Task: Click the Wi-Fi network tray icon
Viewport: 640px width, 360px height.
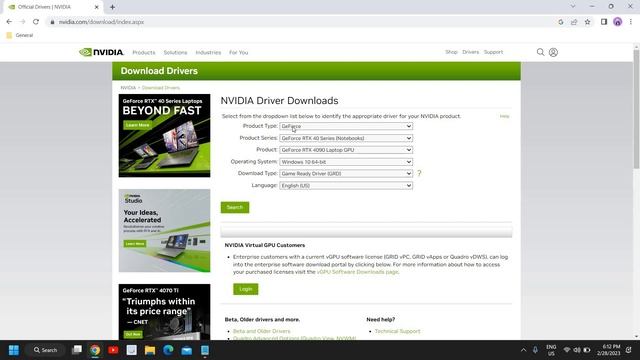Action: 567,350
